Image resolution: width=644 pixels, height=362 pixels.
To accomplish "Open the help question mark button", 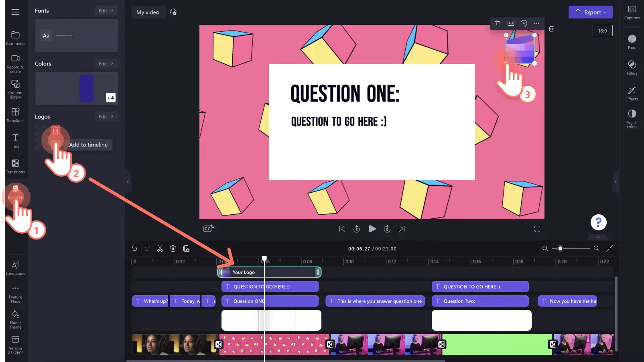I will click(x=598, y=222).
